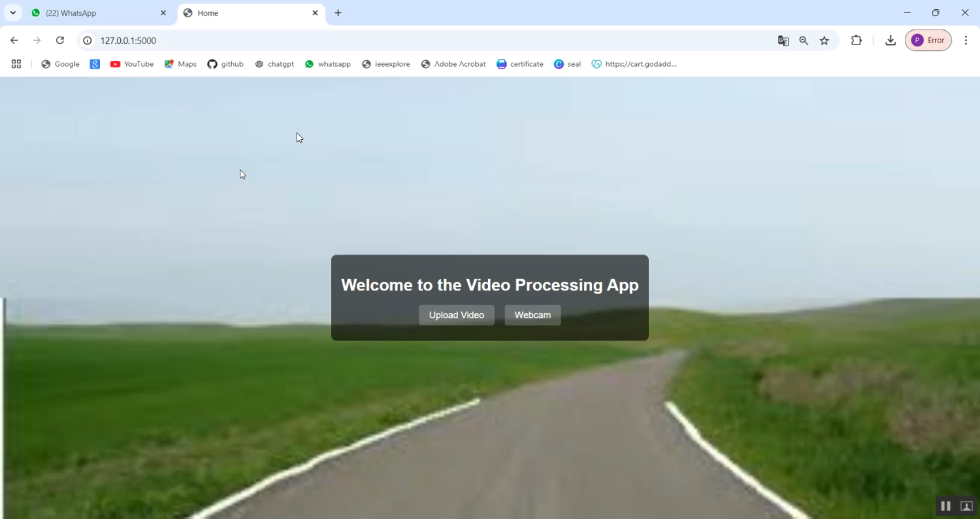Open the Chrome three-dot menu
The image size is (980, 519).
pyautogui.click(x=966, y=41)
